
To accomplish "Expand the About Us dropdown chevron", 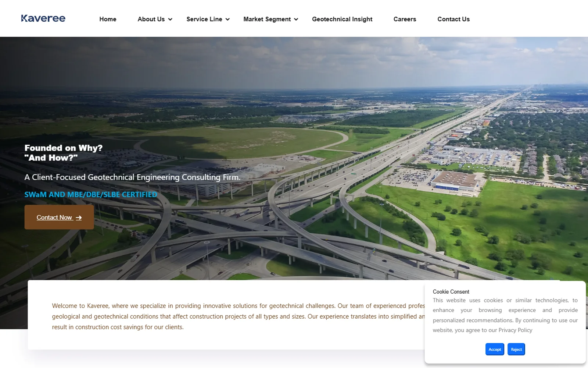I will (x=170, y=20).
